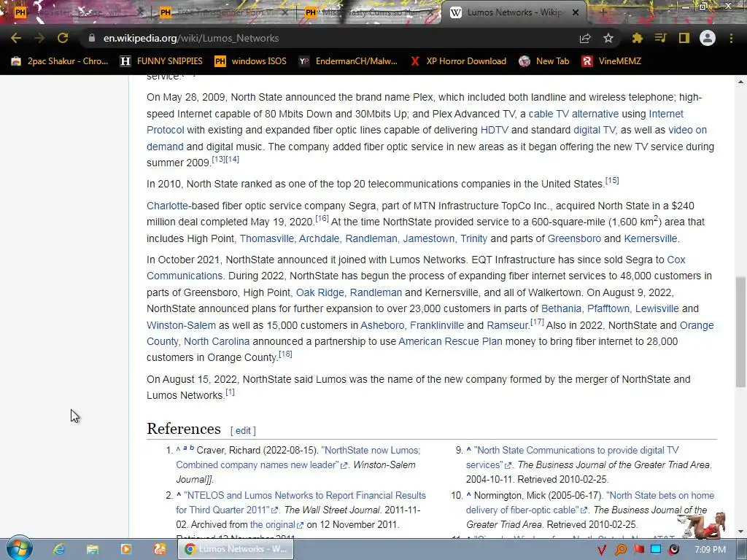This screenshot has height=560, width=747.
Task: Open the 2pac Shakur bookmark
Action: tap(60, 61)
